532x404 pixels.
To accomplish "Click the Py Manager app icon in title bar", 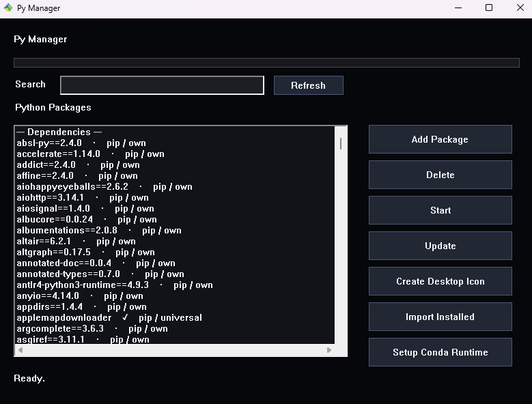I will click(x=8, y=8).
